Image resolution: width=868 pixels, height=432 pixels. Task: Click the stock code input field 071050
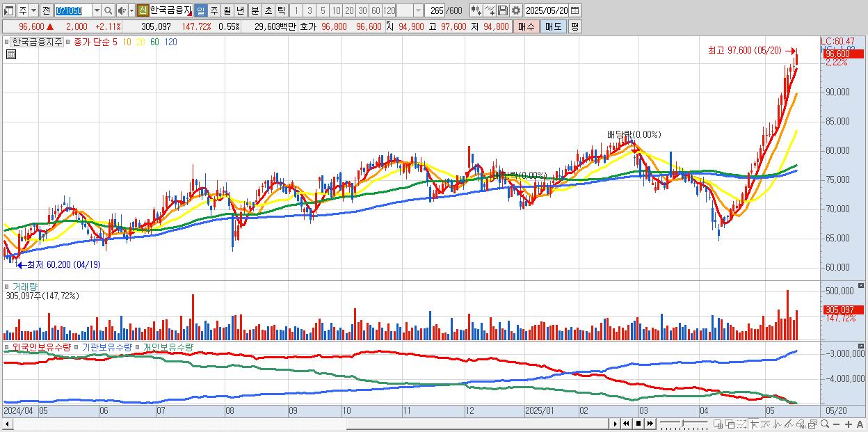[x=73, y=10]
